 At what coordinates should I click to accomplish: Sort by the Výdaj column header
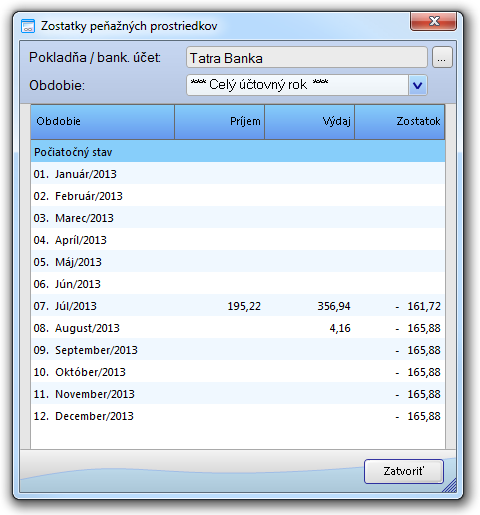(x=310, y=122)
